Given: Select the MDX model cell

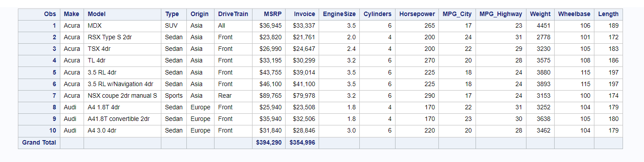Looking at the screenshot, I should pos(122,26).
